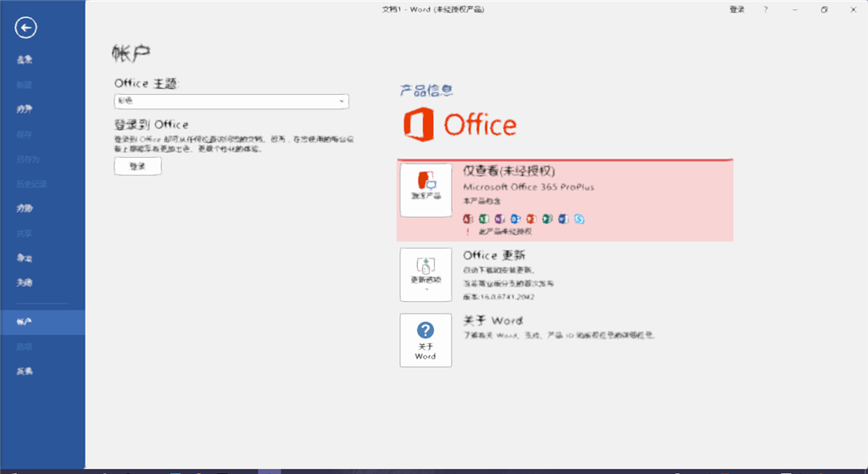Click 关闭 (Close), item above the sidebar divider
Screen dimensions: 868x474
pos(25,283)
